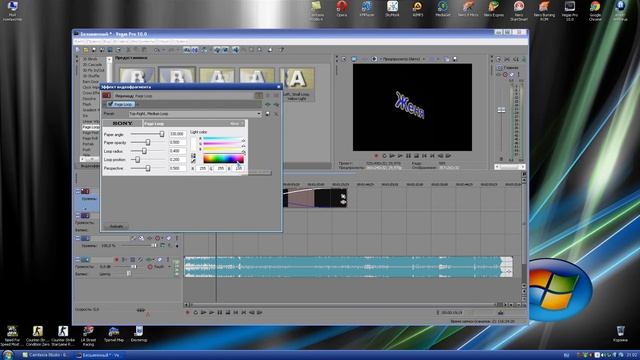Pause playback in the video preview transport
640x360 pixels.
[x=408, y=156]
